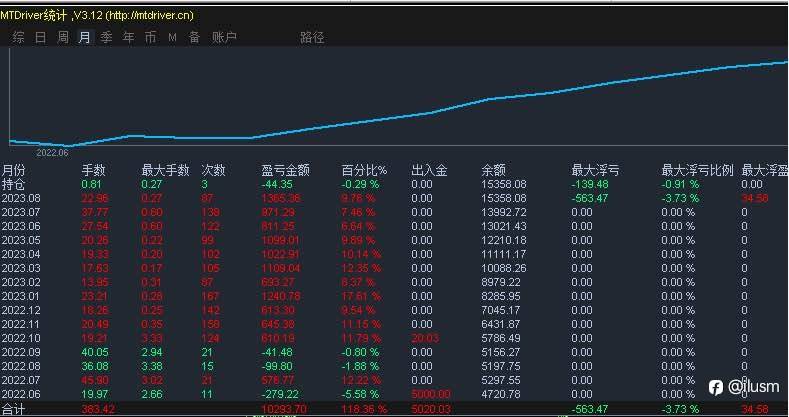
Task: Click the 出入金 column header
Action: (x=429, y=170)
